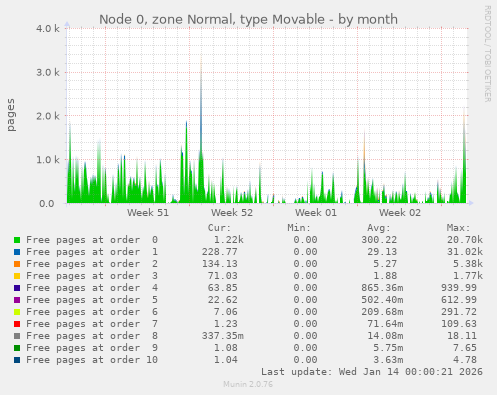Click the current value 22.62 for order 5

pyautogui.click(x=223, y=300)
